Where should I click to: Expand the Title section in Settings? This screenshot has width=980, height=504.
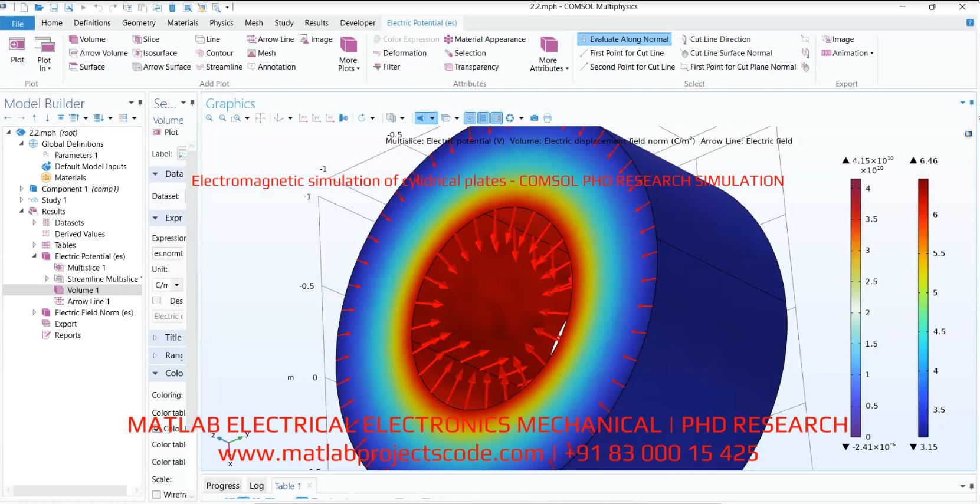point(155,338)
